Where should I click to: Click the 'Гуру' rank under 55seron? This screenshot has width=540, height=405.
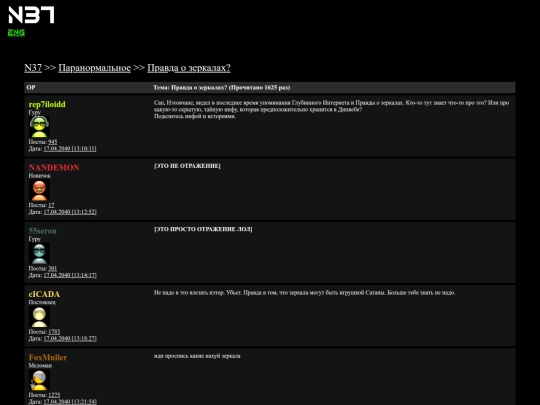click(35, 239)
